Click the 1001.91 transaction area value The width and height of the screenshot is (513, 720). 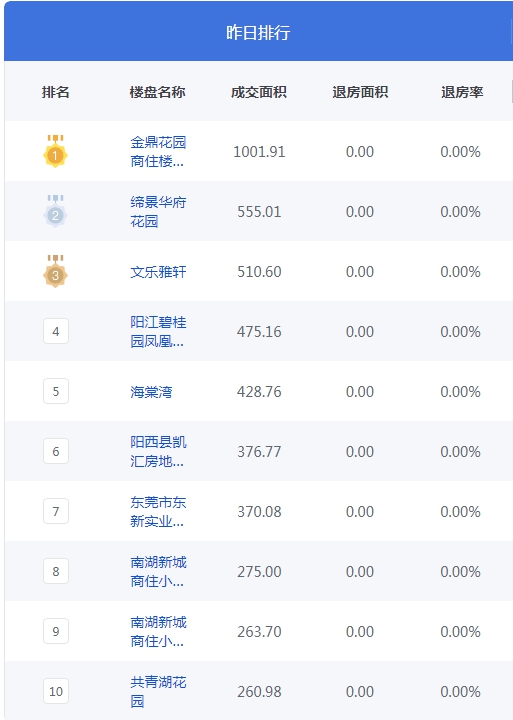click(259, 152)
